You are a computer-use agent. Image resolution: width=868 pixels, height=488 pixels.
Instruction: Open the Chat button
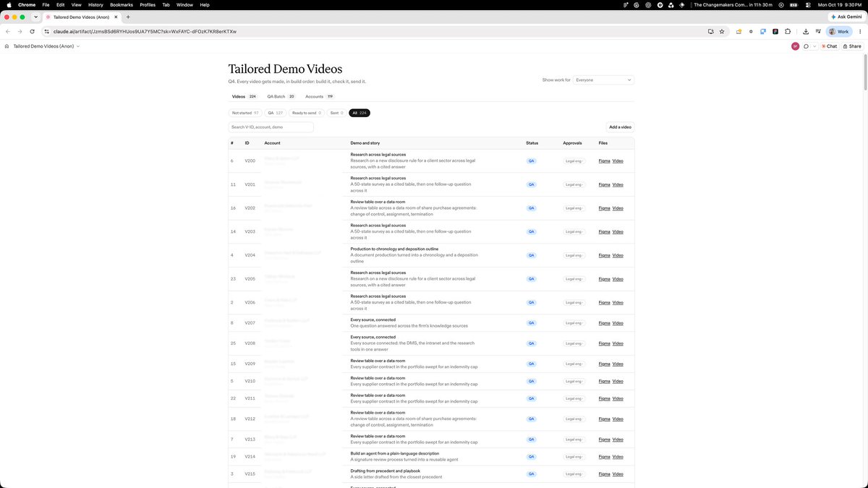(x=829, y=46)
